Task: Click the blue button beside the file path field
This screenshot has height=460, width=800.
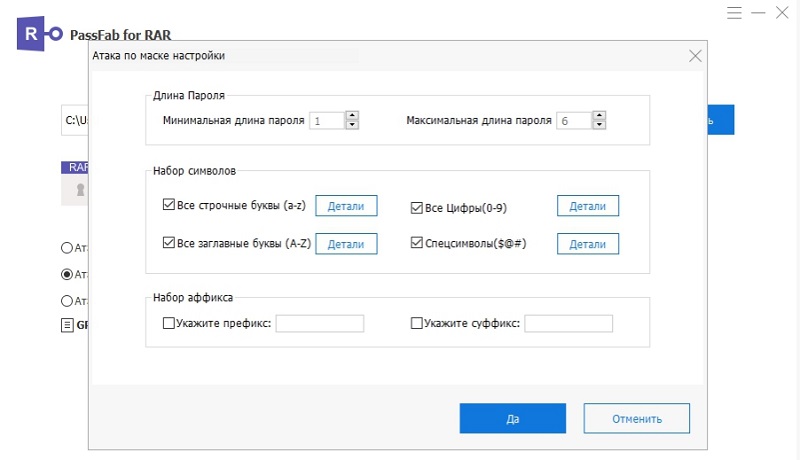Action: pos(720,120)
